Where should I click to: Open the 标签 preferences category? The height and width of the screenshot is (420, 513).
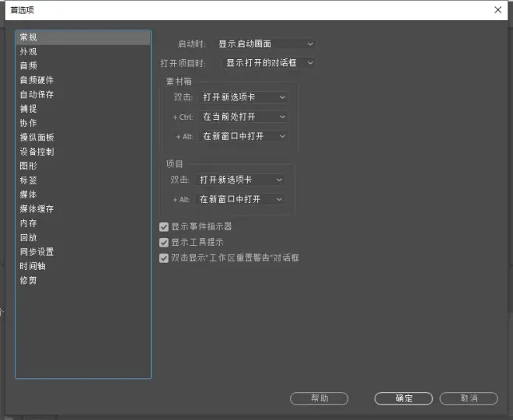tap(83, 180)
